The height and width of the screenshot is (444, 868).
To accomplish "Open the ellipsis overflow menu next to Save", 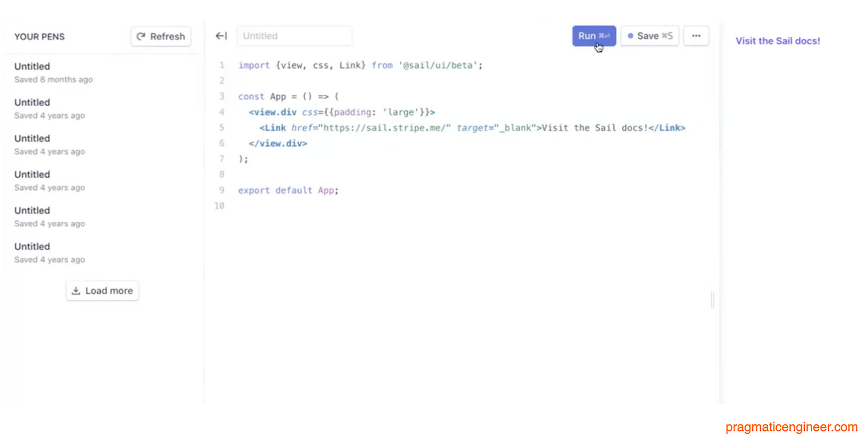I will [696, 36].
